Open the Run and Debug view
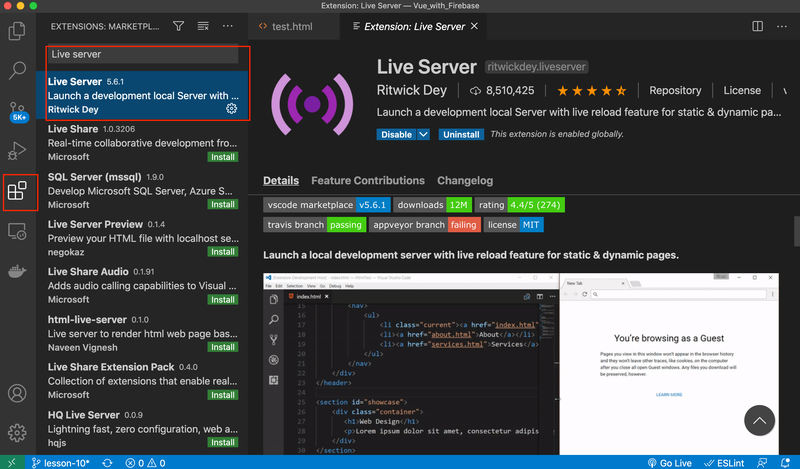The height and width of the screenshot is (469, 800). pyautogui.click(x=17, y=151)
